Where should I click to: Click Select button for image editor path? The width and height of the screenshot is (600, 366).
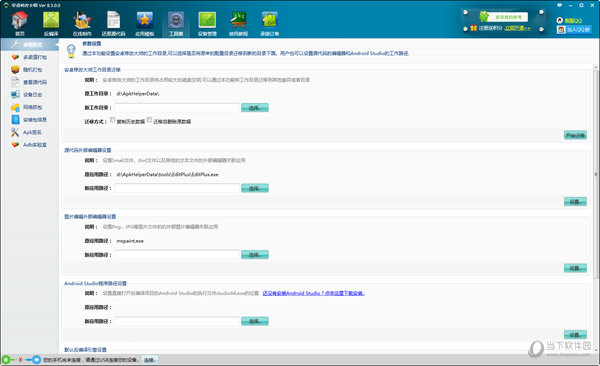point(255,255)
